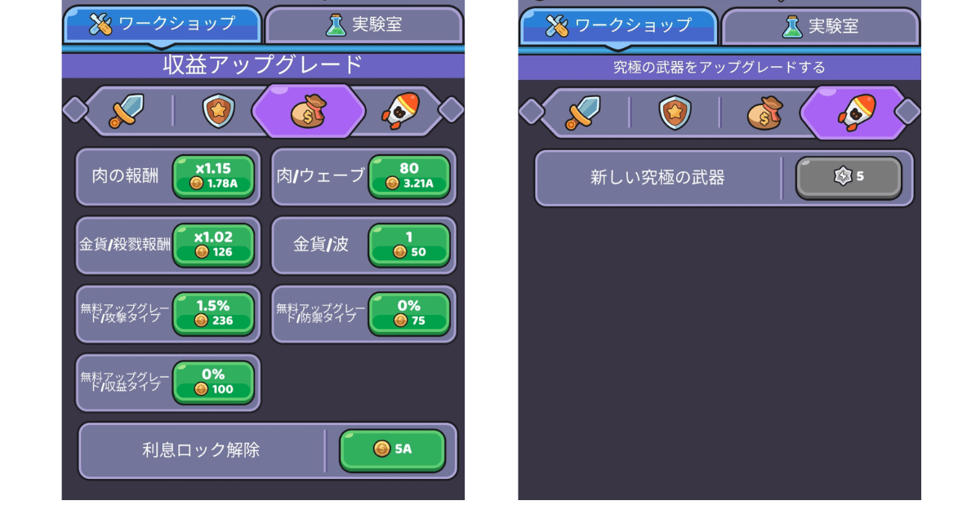Buy free upgrade income type for 100
The width and height of the screenshot is (980, 514).
pyautogui.click(x=213, y=382)
